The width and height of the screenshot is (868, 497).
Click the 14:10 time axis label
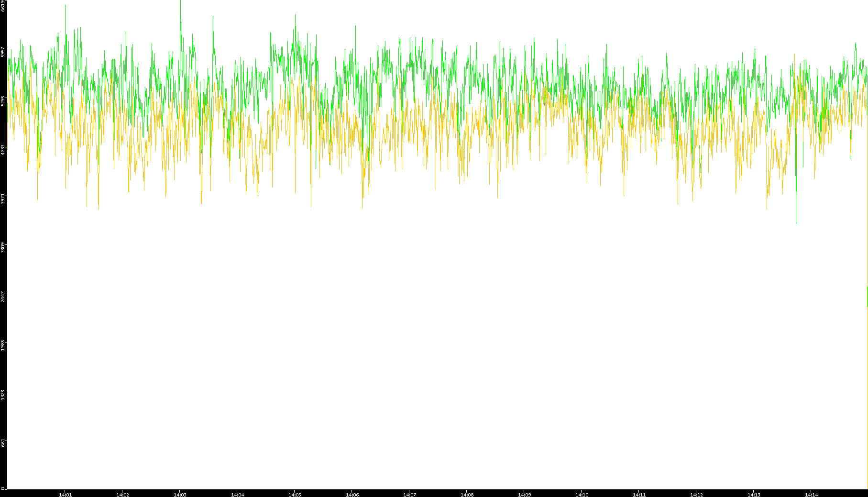pyautogui.click(x=582, y=494)
